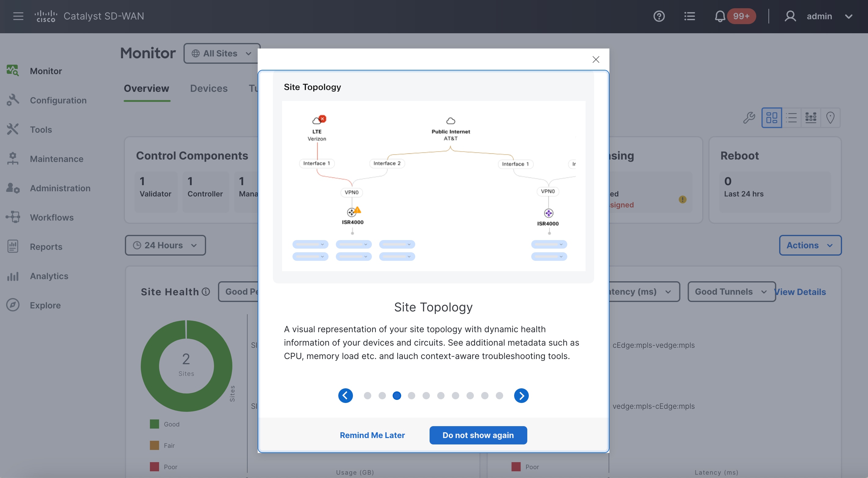Screen dimensions: 868x478
Task: Select the map location pin view icon
Action: tap(830, 117)
